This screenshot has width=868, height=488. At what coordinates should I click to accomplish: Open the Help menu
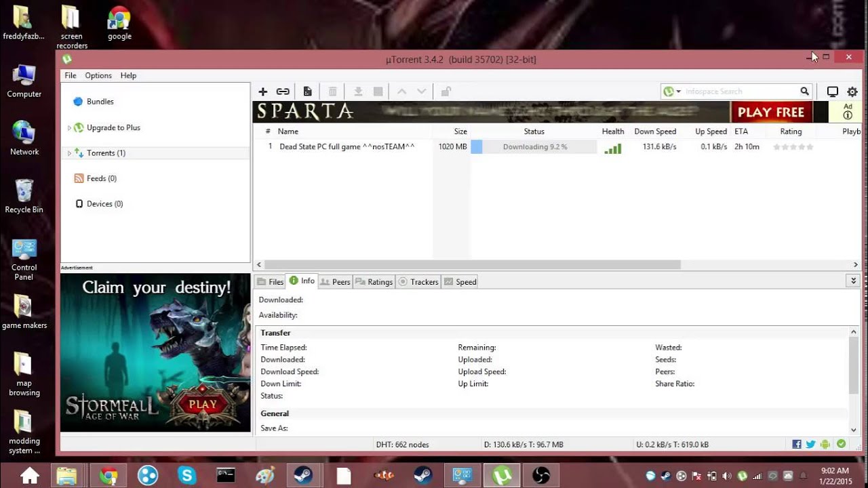(128, 76)
